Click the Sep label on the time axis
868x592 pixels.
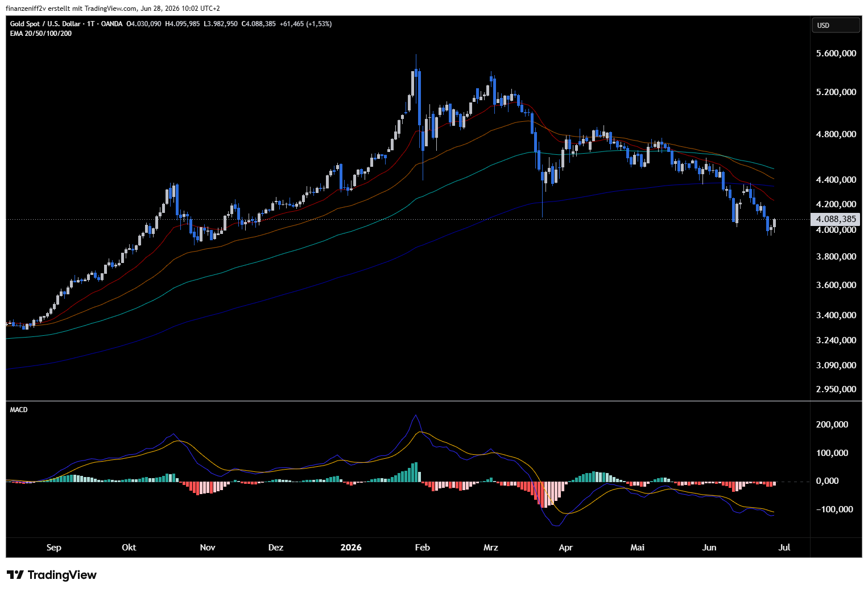[53, 548]
